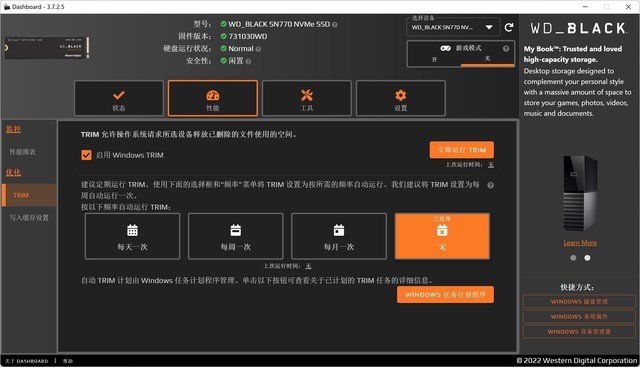The width and height of the screenshot is (640, 367).
Task: Click the SN770 SSD drive thumbnail
Action: [47, 48]
